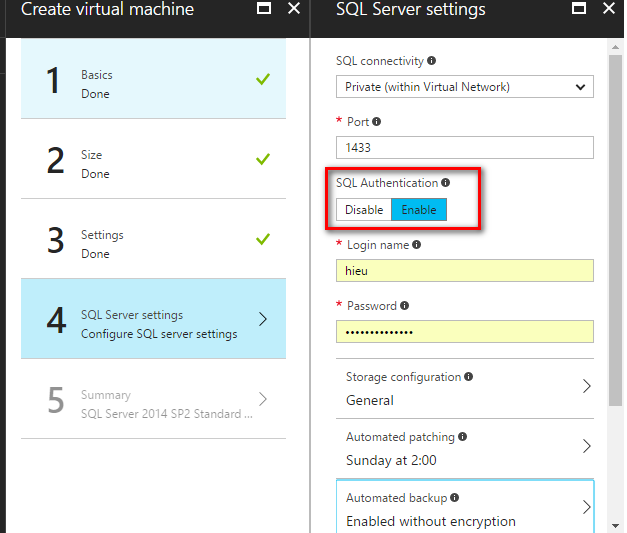627x533 pixels.
Task: Set SQL Authentication to Disable
Action: point(364,210)
